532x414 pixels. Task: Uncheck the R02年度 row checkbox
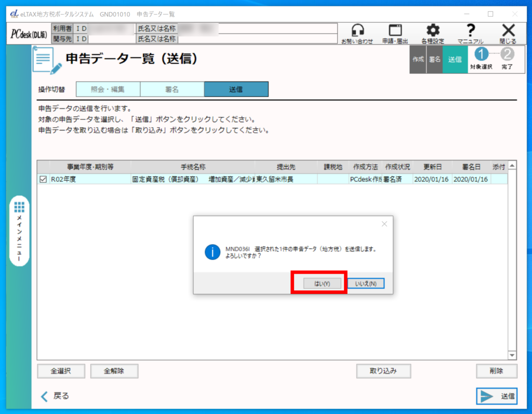coord(44,180)
